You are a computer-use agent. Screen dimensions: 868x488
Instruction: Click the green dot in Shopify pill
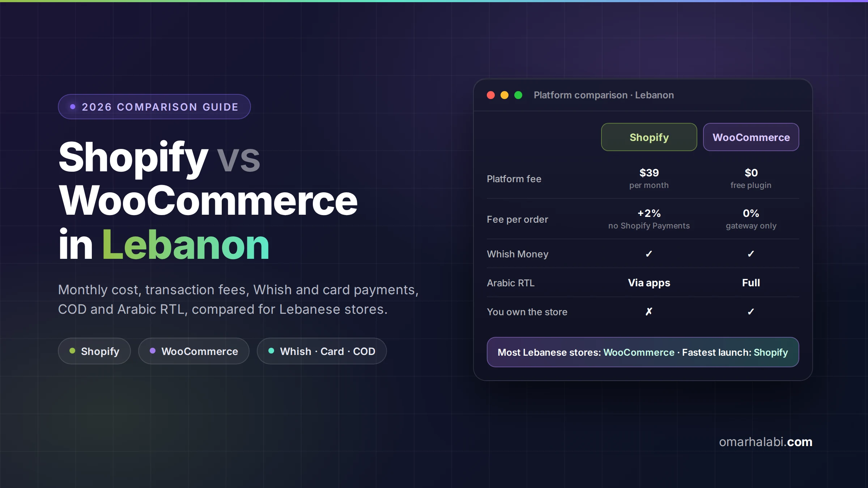pyautogui.click(x=72, y=351)
